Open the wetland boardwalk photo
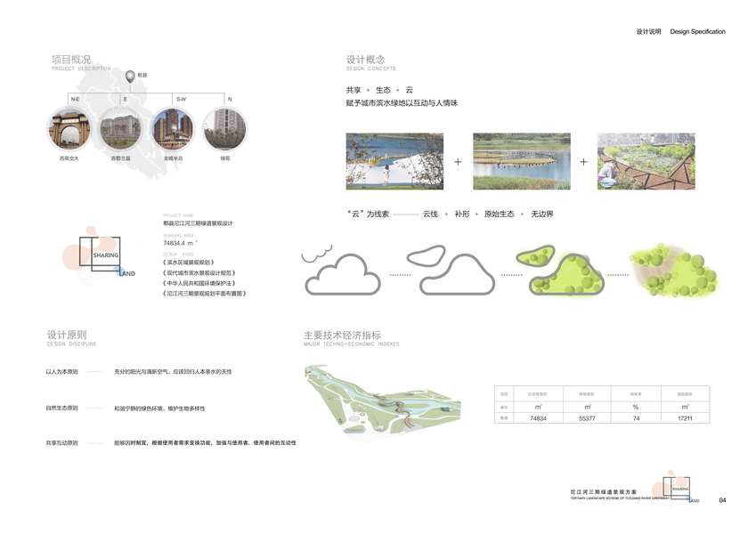Viewport: 756px width, 534px height. (x=522, y=161)
